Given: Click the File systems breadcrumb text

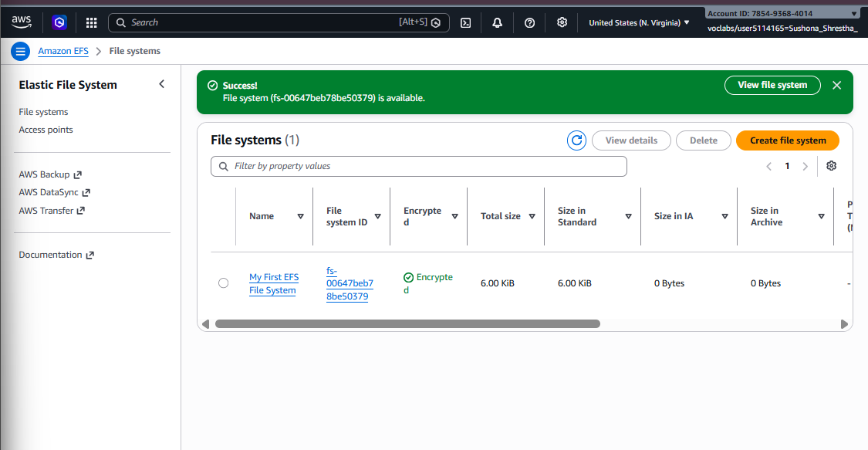Looking at the screenshot, I should [x=134, y=51].
